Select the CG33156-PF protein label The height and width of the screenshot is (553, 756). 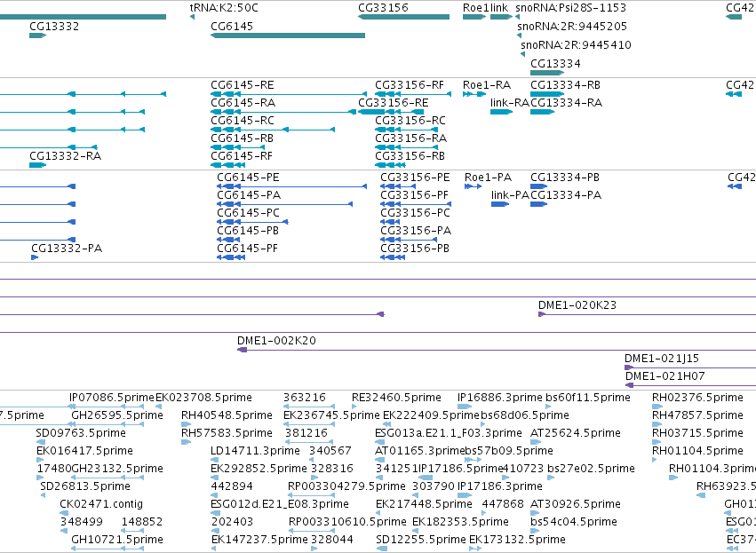tap(414, 195)
